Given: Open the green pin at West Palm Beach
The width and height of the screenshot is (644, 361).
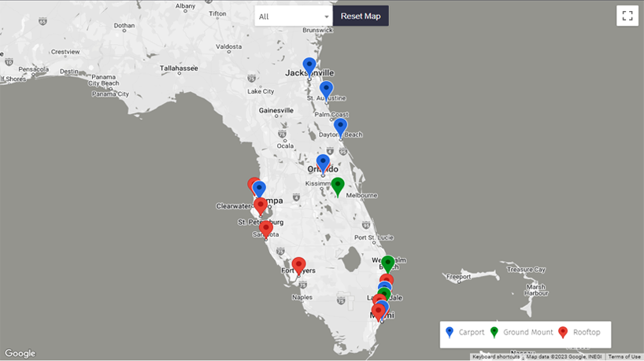Looking at the screenshot, I should (387, 263).
